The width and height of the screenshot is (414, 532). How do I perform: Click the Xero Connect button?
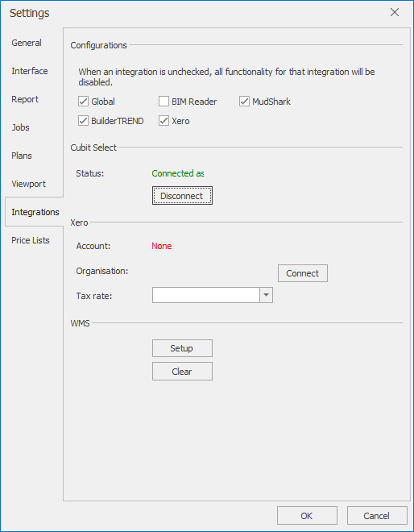tap(303, 273)
